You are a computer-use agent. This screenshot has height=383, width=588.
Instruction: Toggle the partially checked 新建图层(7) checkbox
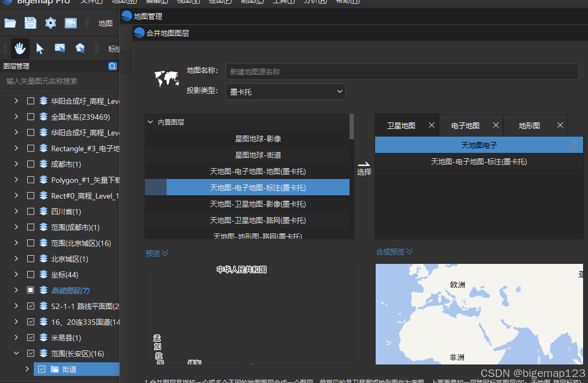coord(30,290)
